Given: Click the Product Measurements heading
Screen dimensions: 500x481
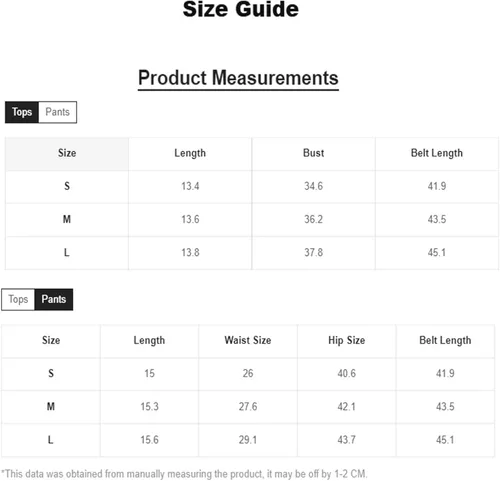Looking at the screenshot, I should (x=238, y=78).
